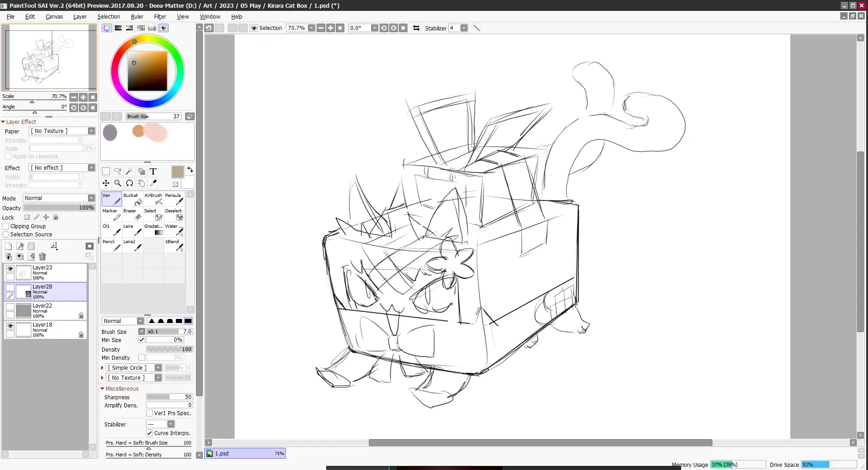Select the Text tool
The width and height of the screenshot is (868, 470).
(153, 171)
